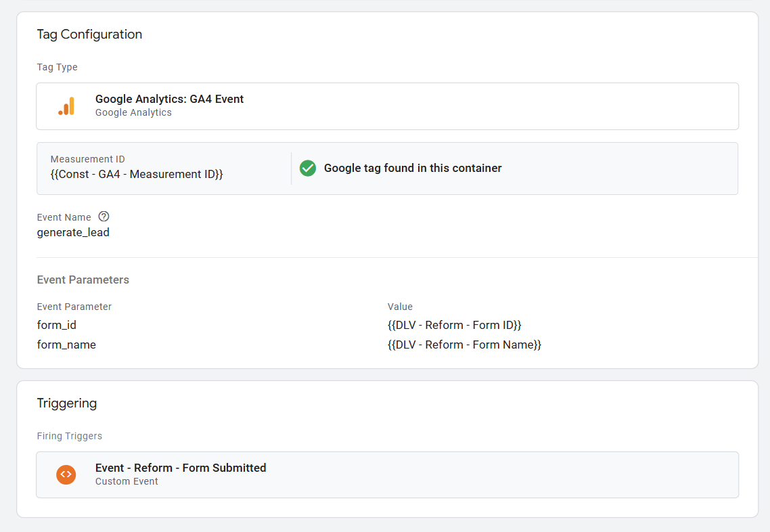Open the Google Analytics: GA4 Event tag type
This screenshot has width=770, height=532.
click(x=388, y=106)
